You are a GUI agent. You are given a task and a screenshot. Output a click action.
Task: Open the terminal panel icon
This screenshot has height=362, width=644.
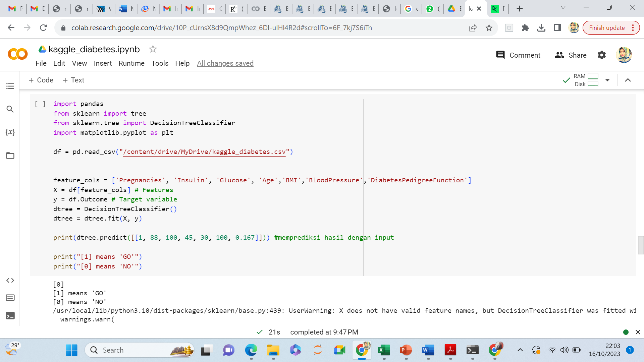pyautogui.click(x=10, y=316)
